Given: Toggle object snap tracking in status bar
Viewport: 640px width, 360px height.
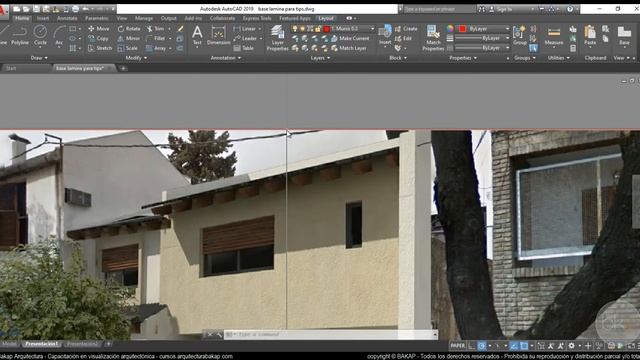Looking at the screenshot, I should tap(514, 346).
